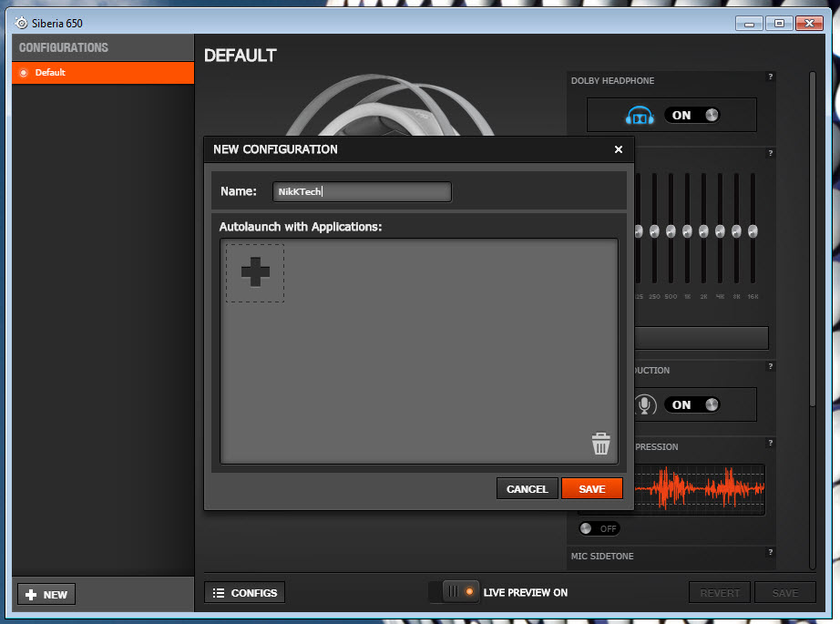Click the REVERT button
The width and height of the screenshot is (840, 624).
[720, 592]
